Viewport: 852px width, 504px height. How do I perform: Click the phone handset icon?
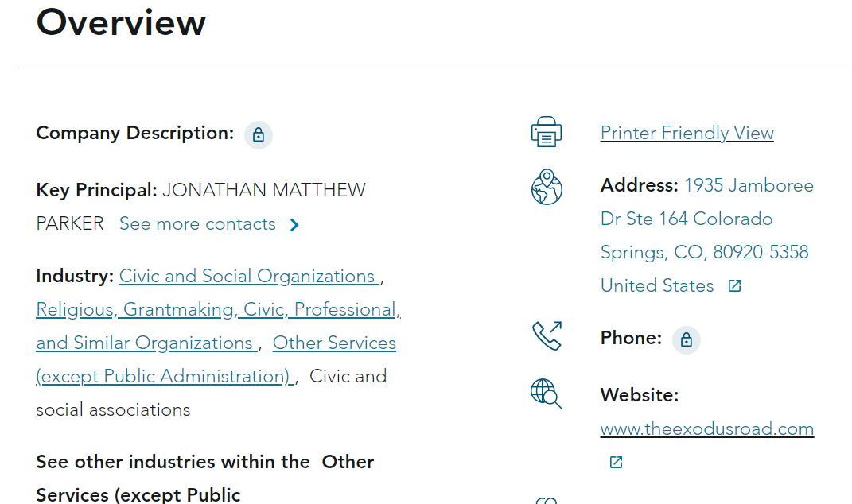(x=547, y=335)
